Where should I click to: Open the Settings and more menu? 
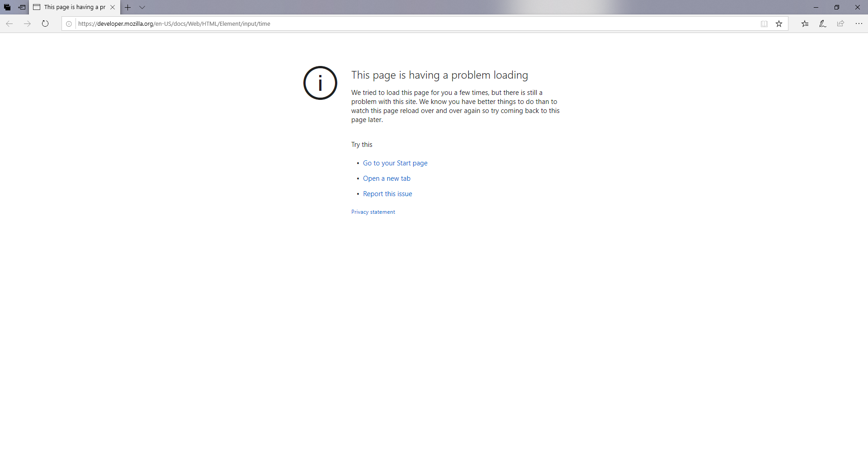[859, 23]
